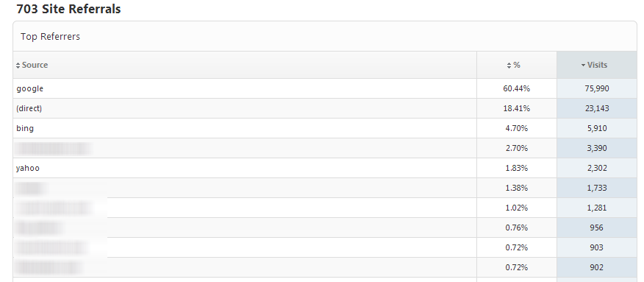Click the 902 visits cell

(597, 267)
